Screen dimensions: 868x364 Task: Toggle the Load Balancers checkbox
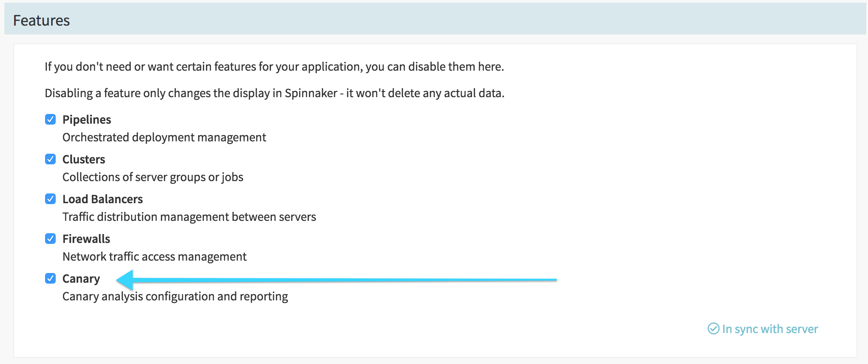tap(50, 199)
